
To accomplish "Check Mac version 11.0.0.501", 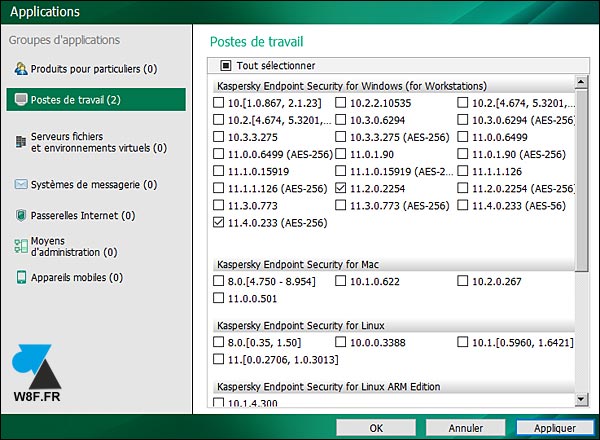I will click(218, 298).
